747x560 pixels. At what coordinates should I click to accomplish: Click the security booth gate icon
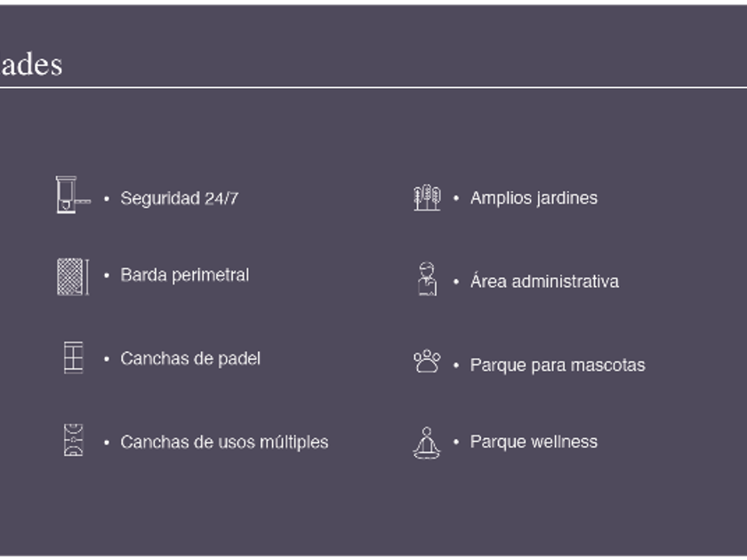(x=71, y=195)
